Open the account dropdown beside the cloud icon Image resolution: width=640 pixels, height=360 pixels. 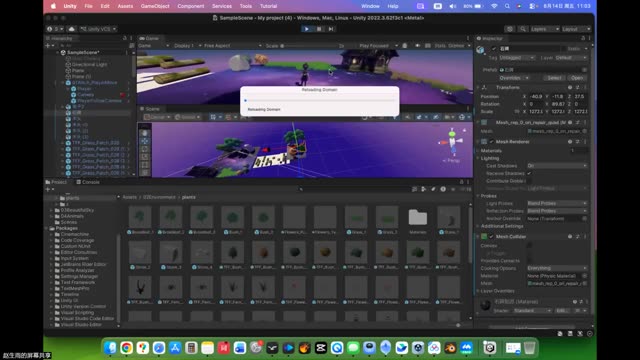[x=55, y=29]
